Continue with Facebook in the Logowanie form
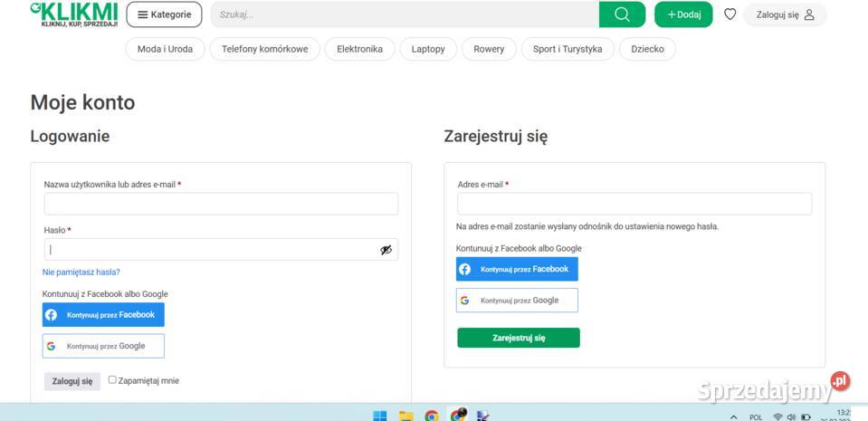The height and width of the screenshot is (421, 868). coord(103,315)
